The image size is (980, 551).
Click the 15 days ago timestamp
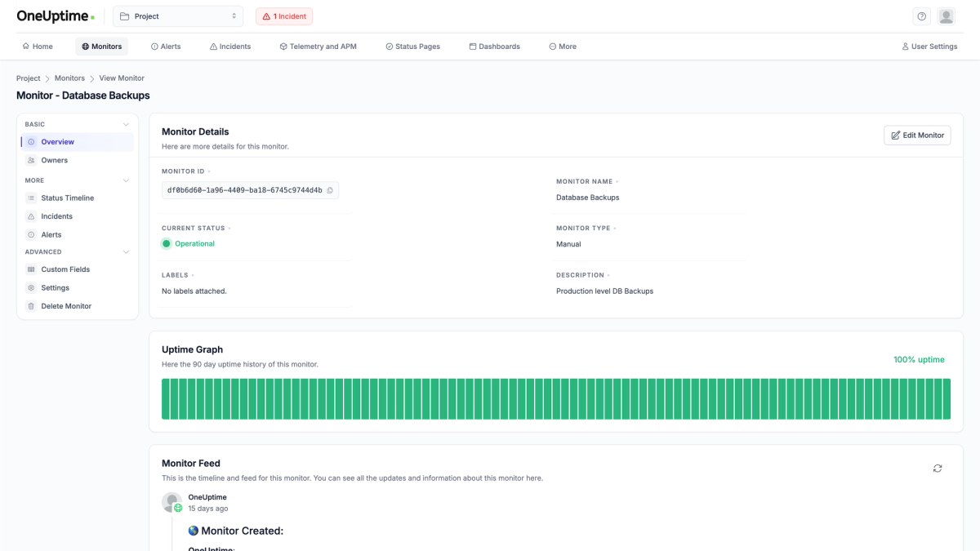click(208, 509)
